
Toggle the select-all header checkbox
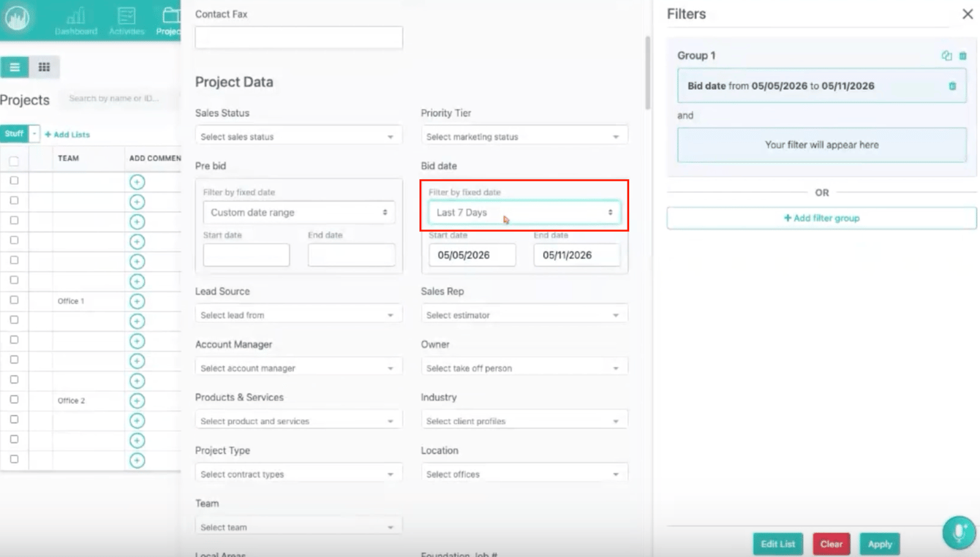coord(14,160)
